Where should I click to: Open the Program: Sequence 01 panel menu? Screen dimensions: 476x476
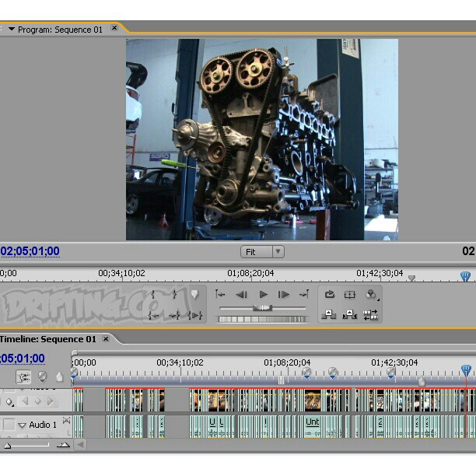(x=12, y=30)
